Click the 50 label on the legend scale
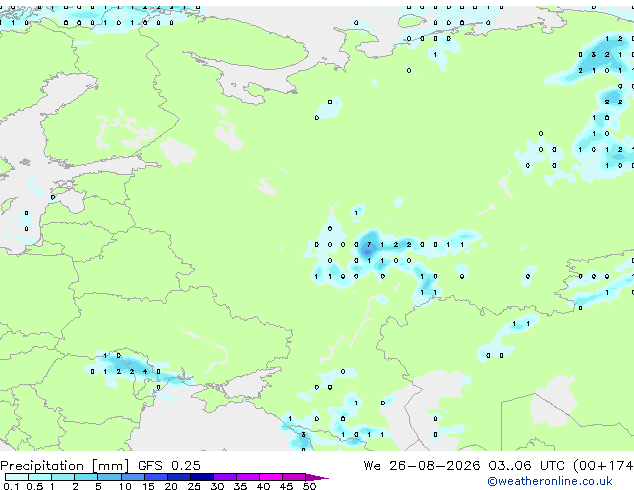Viewport: 634px width, 490px height. (x=309, y=486)
